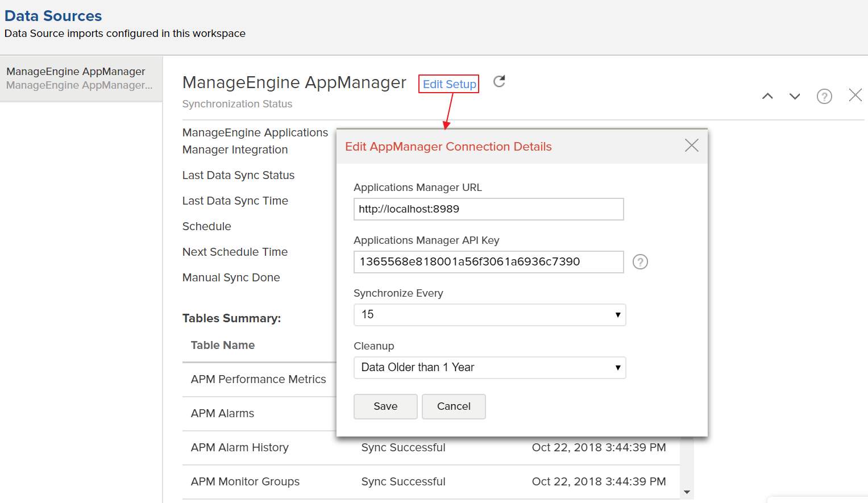Viewport: 868px width, 503px height.
Task: Click the Manual Sync Done label
Action: 231,277
